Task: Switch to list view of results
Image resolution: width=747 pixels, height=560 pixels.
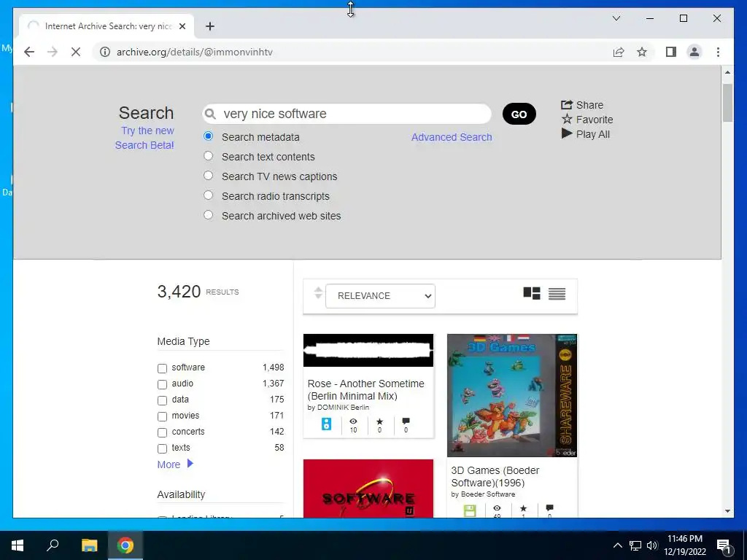Action: pyautogui.click(x=557, y=294)
